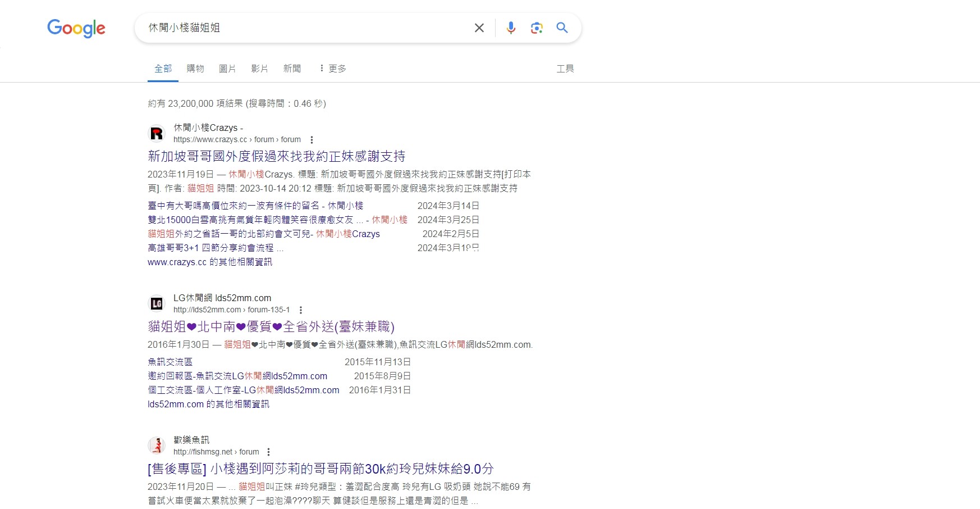The width and height of the screenshot is (980, 509).
Task: Click the date 2015年8月9日
Action: coord(382,376)
